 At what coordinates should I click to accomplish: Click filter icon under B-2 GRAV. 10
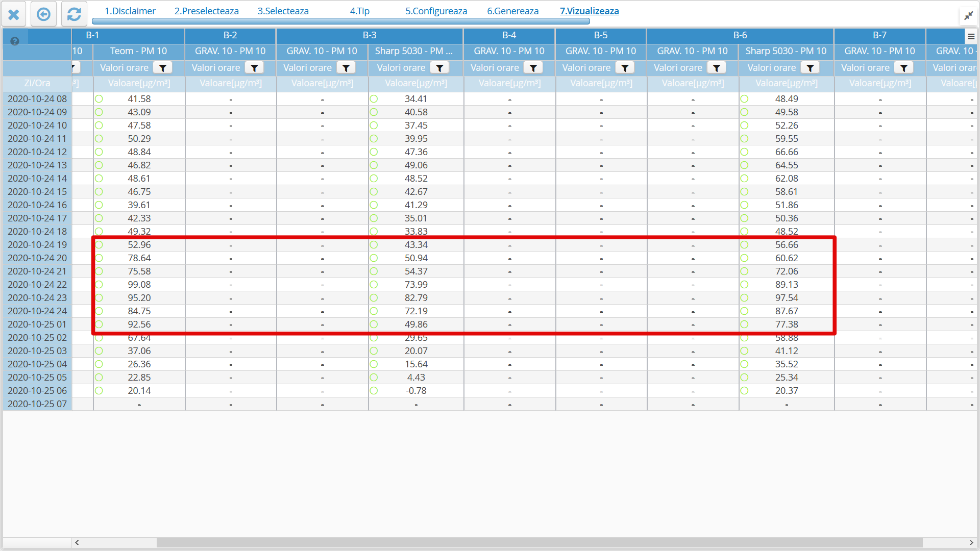click(254, 68)
